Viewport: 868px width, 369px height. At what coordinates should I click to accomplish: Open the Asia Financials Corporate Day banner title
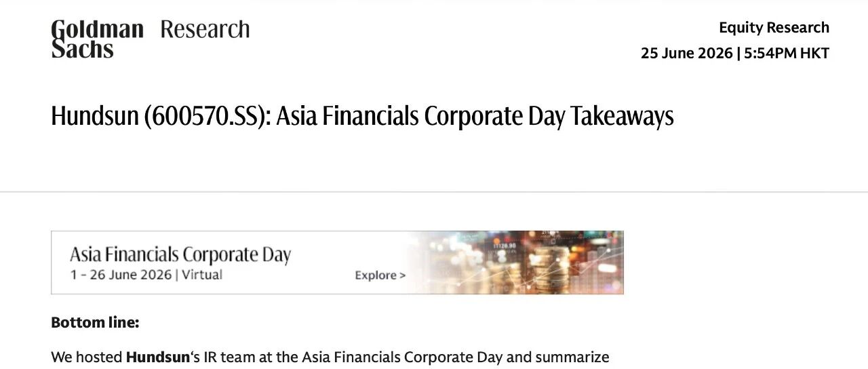point(180,255)
